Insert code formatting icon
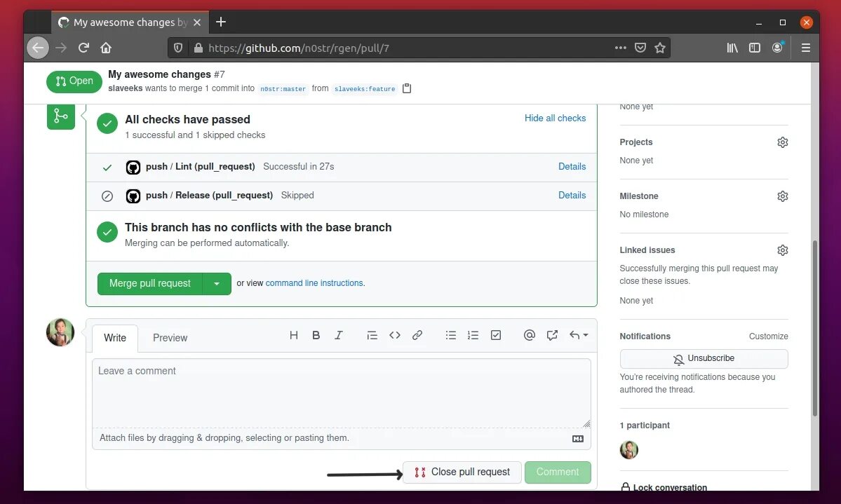This screenshot has width=841, height=504. click(395, 335)
